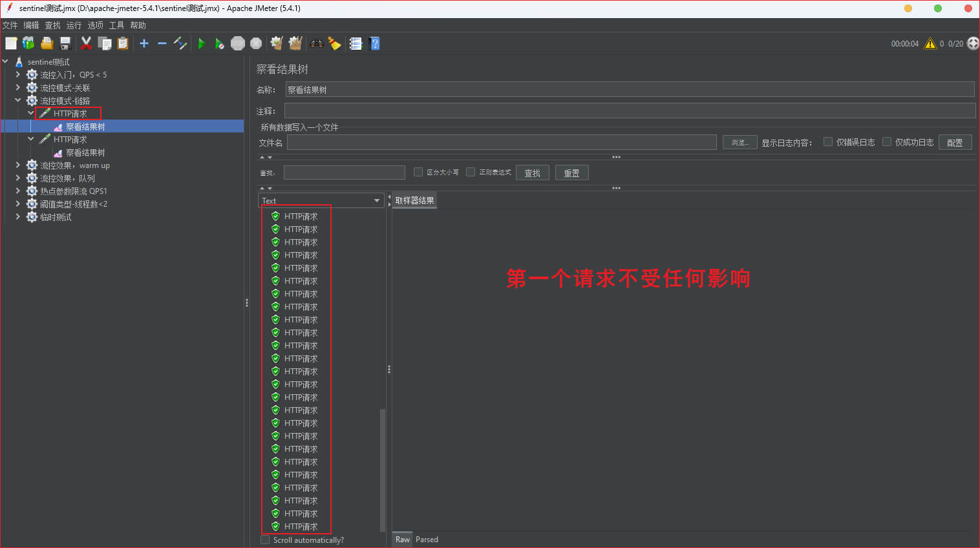The width and height of the screenshot is (980, 548).
Task: Click the Clear results broom-gear icon
Action: [277, 43]
